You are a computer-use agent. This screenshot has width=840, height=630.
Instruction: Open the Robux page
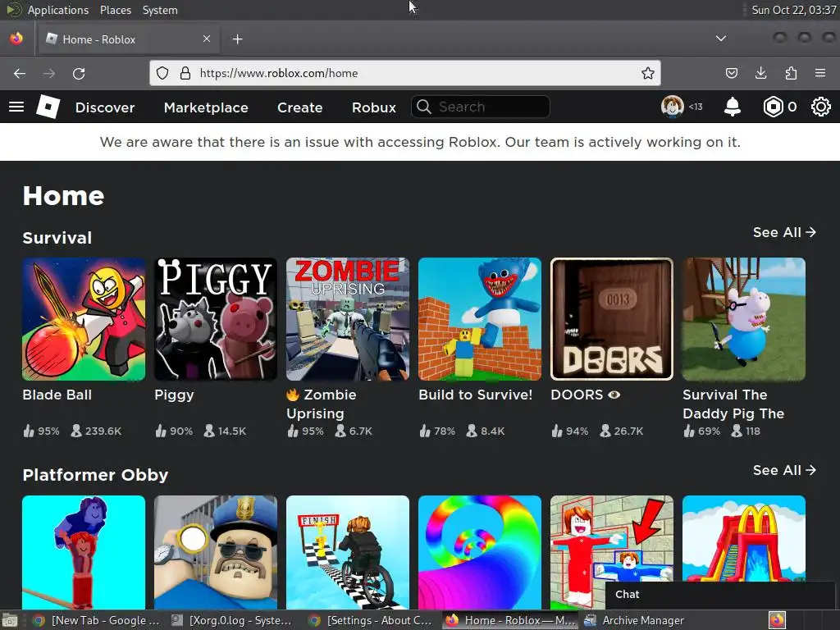coord(374,107)
